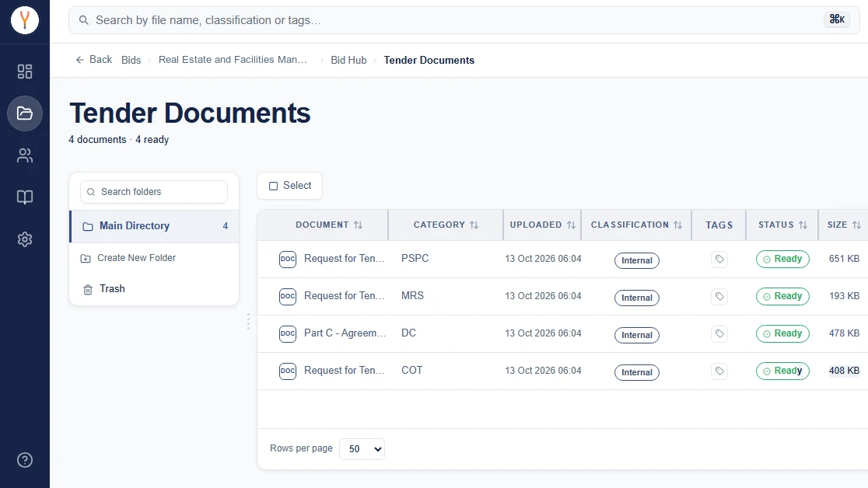Open Request for Ten… document in PSPC row
The width and height of the screenshot is (868, 488).
tap(344, 259)
